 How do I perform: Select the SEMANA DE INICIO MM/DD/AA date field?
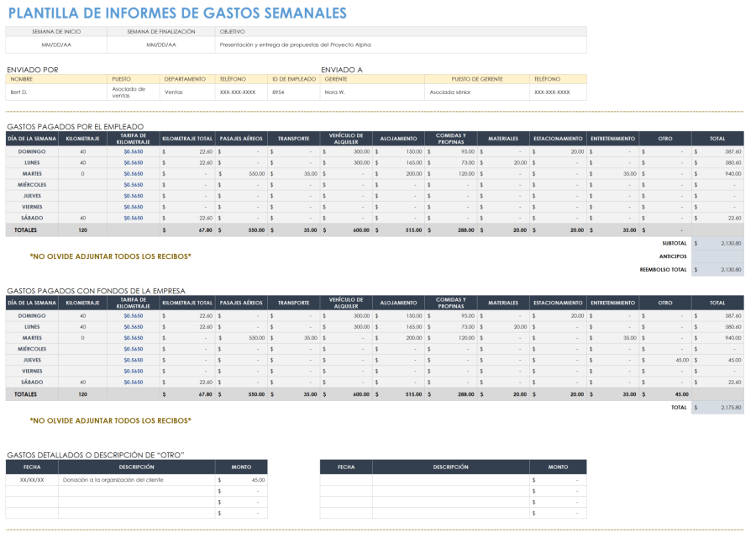pos(55,44)
